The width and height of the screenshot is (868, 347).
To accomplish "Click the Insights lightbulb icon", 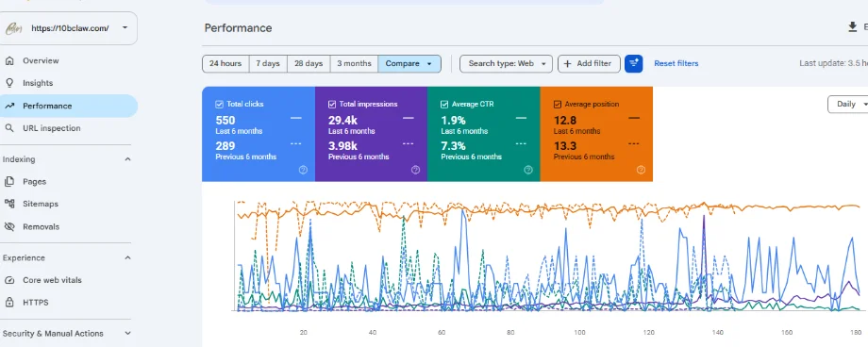I will (x=8, y=83).
